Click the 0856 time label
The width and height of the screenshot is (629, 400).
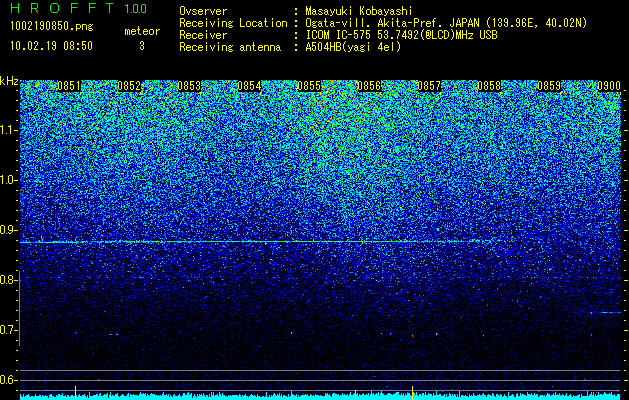369,86
